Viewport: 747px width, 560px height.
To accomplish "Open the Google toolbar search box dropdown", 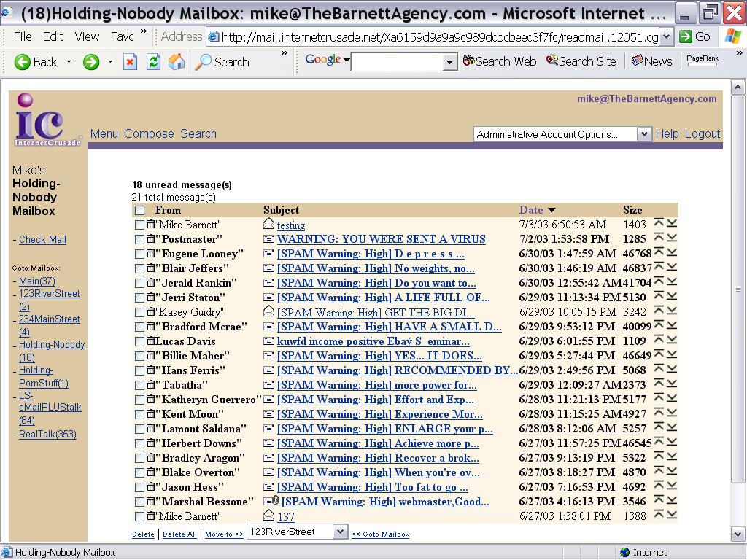I will 449,62.
